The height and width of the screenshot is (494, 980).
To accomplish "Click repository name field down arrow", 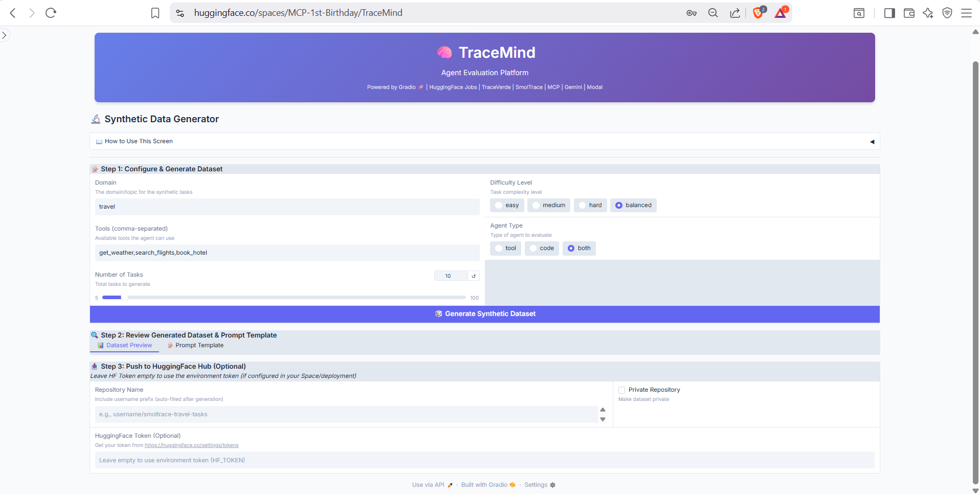I will 603,419.
